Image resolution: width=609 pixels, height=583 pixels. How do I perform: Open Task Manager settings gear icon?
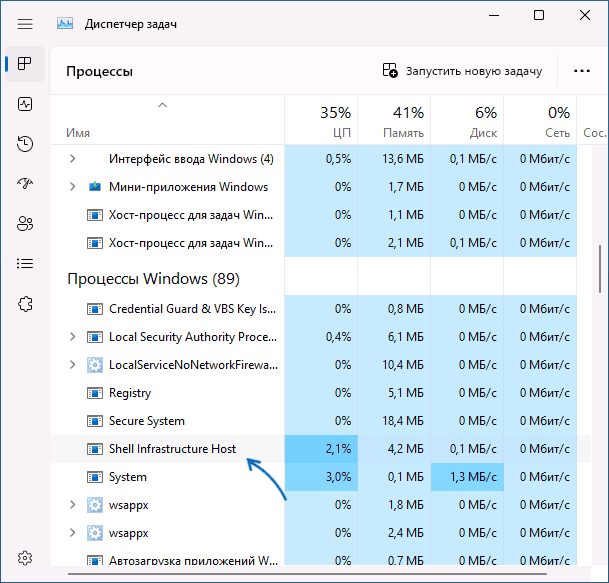click(x=25, y=558)
